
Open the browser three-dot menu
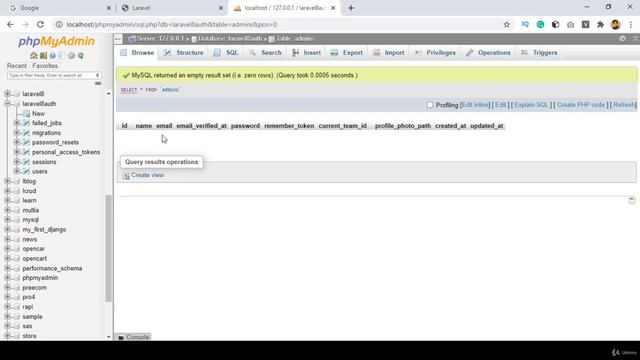pyautogui.click(x=631, y=24)
